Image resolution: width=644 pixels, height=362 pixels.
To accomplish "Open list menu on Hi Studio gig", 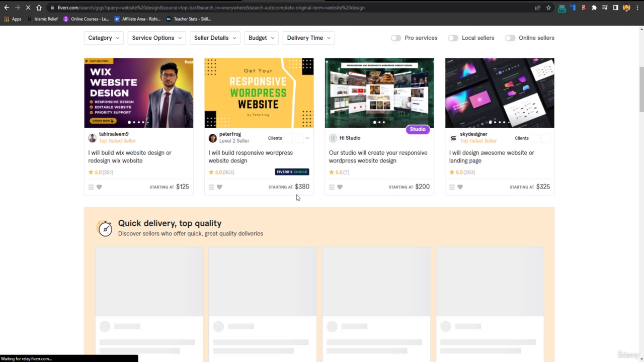I will pyautogui.click(x=332, y=187).
